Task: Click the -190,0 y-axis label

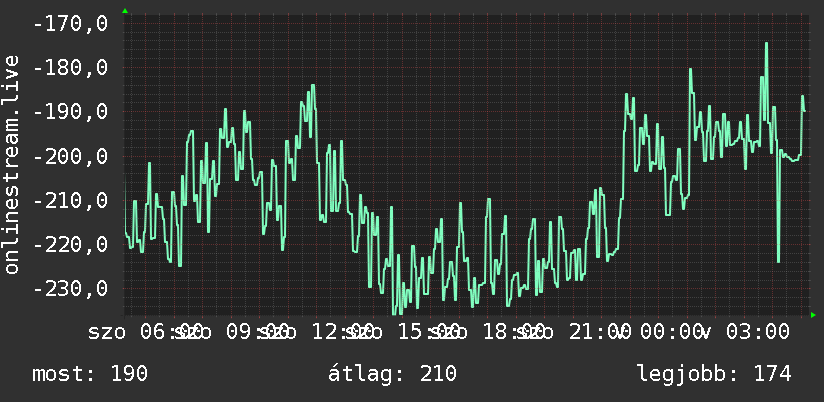Action: click(x=70, y=112)
